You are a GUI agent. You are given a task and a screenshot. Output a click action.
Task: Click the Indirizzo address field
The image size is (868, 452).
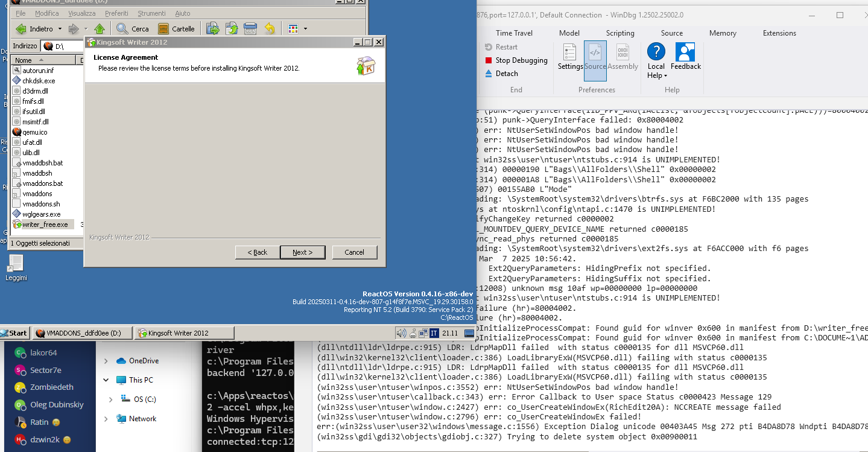(x=63, y=46)
